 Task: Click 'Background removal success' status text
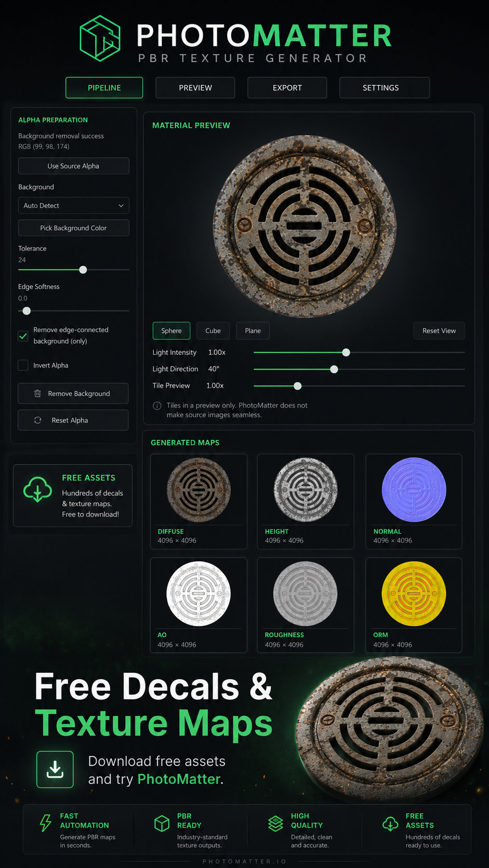click(61, 136)
